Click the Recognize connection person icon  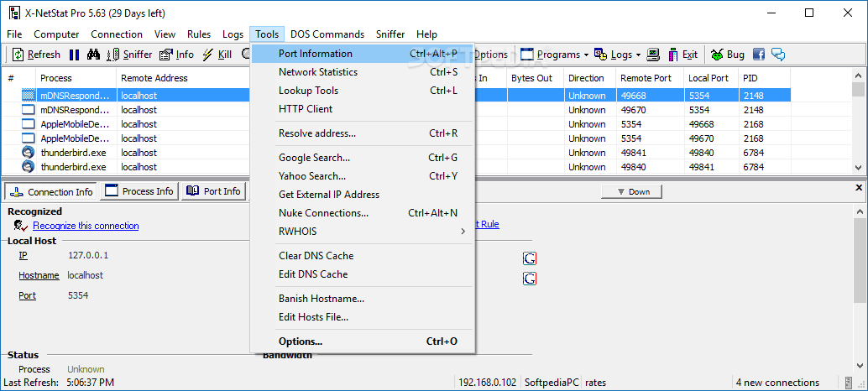tap(21, 225)
